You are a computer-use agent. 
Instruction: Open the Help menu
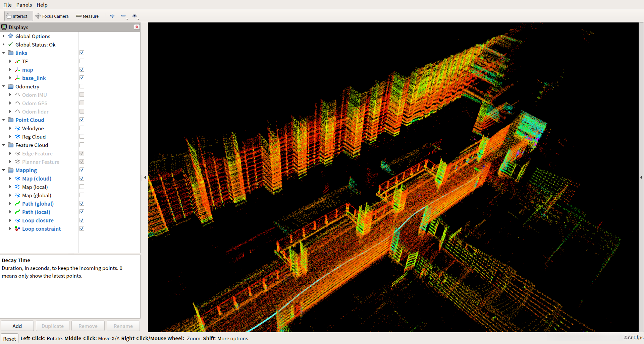pos(42,5)
